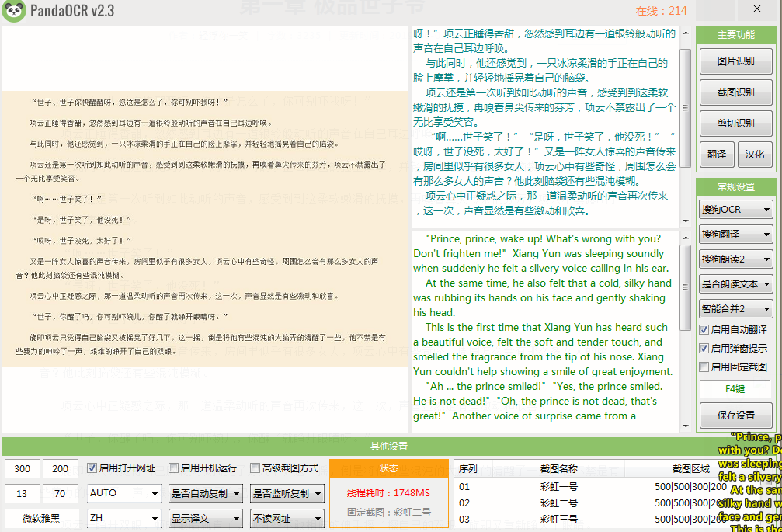Image resolution: width=782 pixels, height=532 pixels.
Task: Click down arrow of translation scrollbar
Action: point(686,426)
